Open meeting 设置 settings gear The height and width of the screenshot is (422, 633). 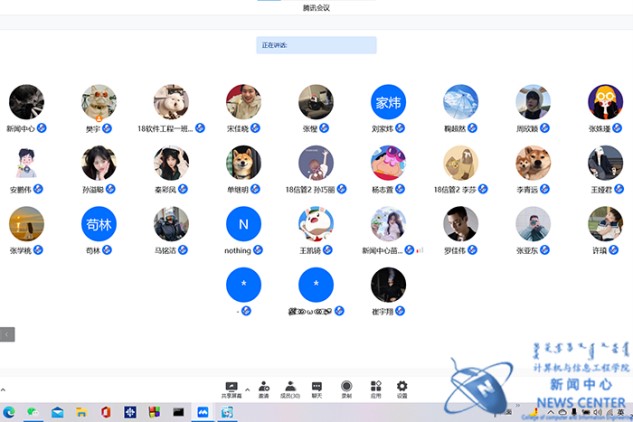click(402, 386)
